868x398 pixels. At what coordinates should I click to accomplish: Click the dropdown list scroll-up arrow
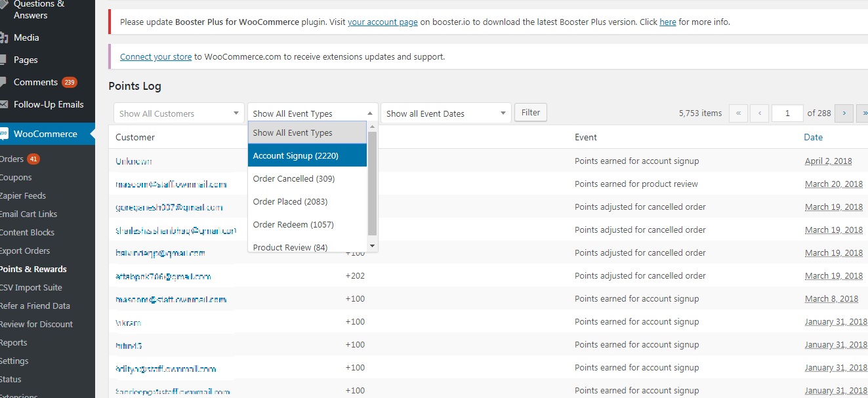[373, 127]
